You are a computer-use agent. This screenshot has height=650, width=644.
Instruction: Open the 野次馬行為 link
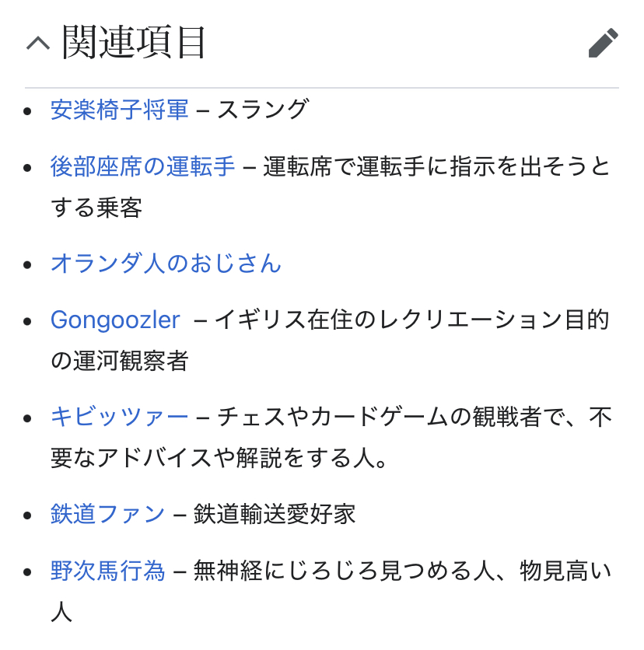[x=107, y=571]
